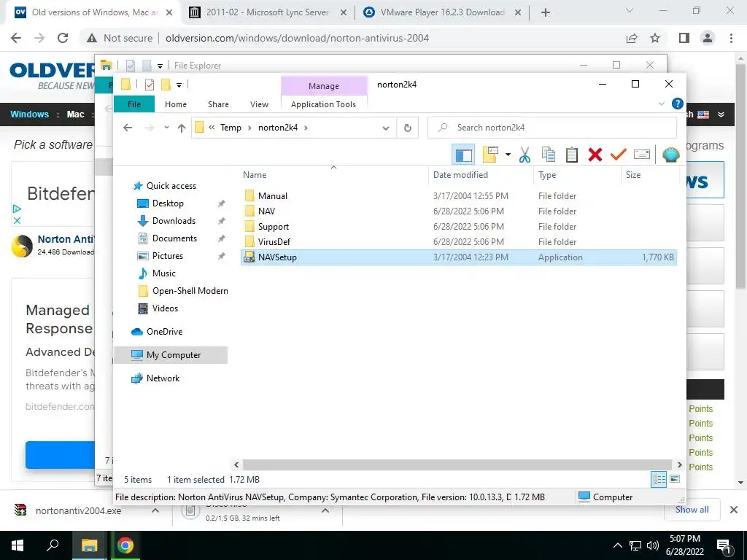Select My Computer in navigation pane

pyautogui.click(x=171, y=355)
